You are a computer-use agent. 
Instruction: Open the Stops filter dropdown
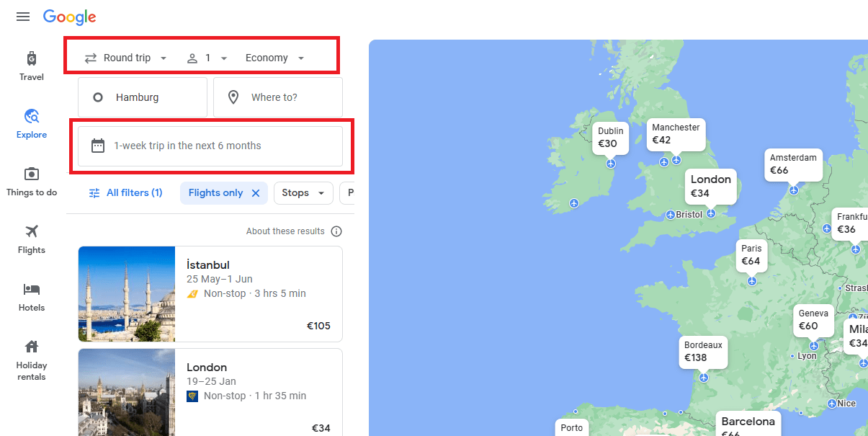click(x=303, y=193)
